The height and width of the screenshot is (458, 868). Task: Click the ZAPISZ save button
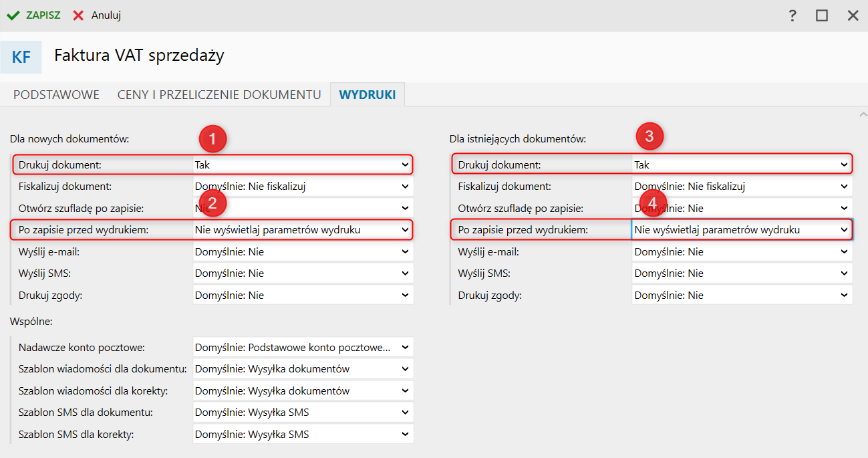point(33,15)
